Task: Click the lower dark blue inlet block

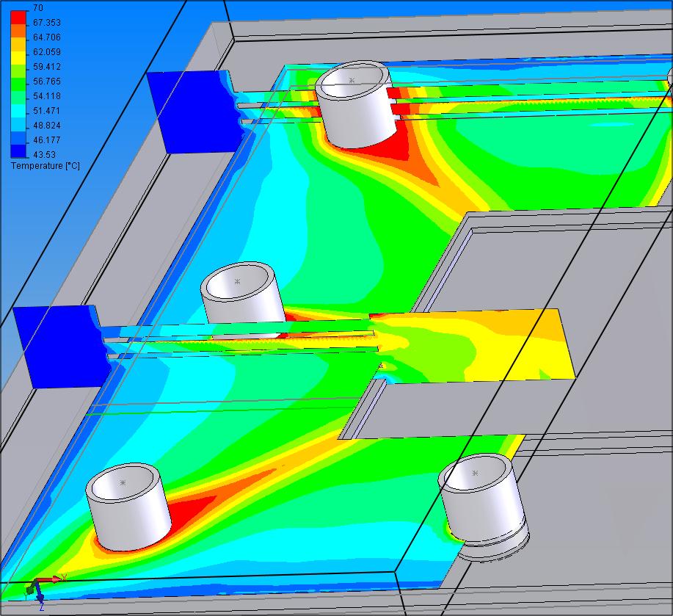Action: click(x=59, y=347)
